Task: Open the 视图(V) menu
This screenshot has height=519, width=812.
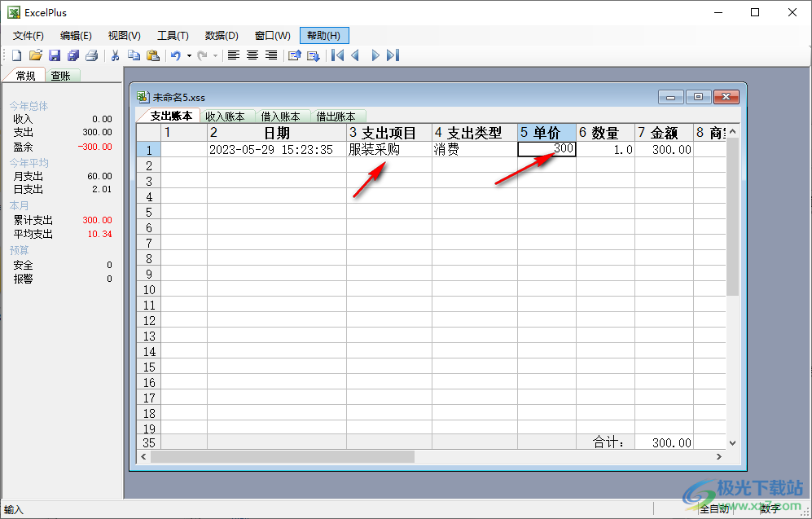Action: point(125,36)
